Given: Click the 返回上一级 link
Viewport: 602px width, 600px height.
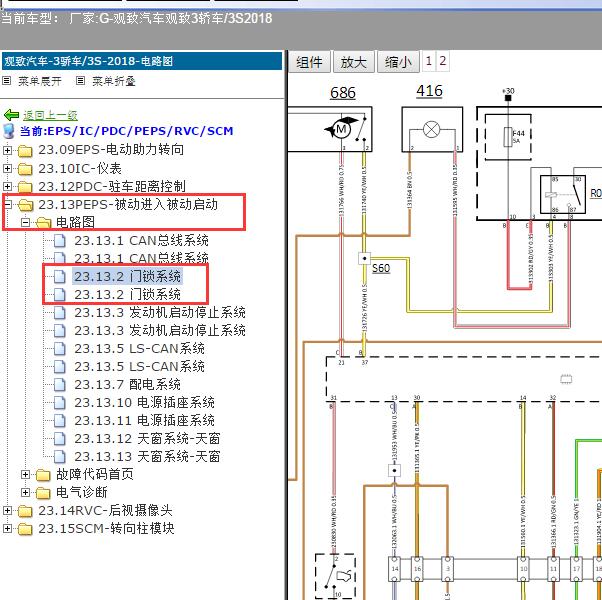Looking at the screenshot, I should [x=50, y=115].
